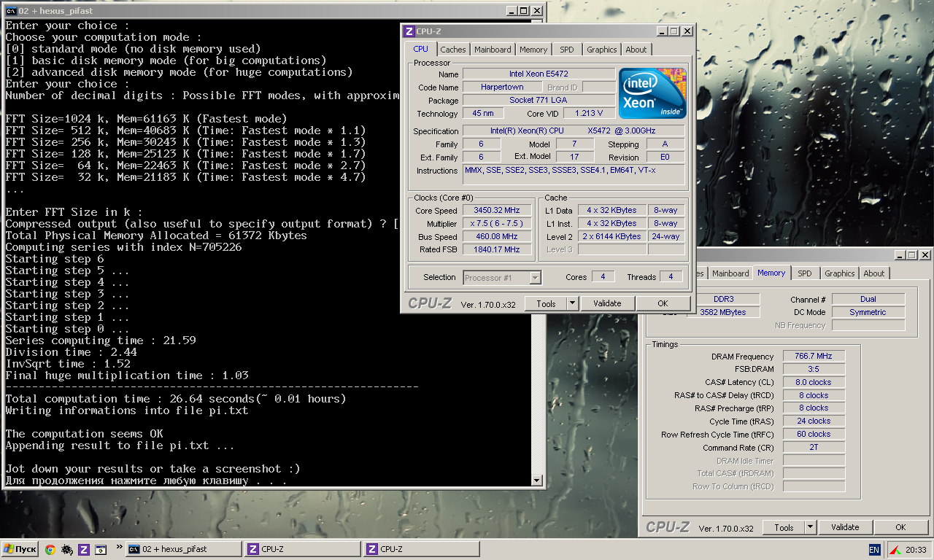Select Mainboard tab in rear CPU-Z window
Viewport: 934px width, 560px height.
pyautogui.click(x=730, y=273)
